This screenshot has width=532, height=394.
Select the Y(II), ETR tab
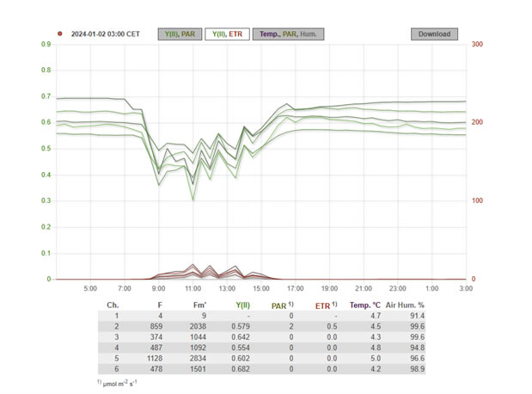click(228, 34)
